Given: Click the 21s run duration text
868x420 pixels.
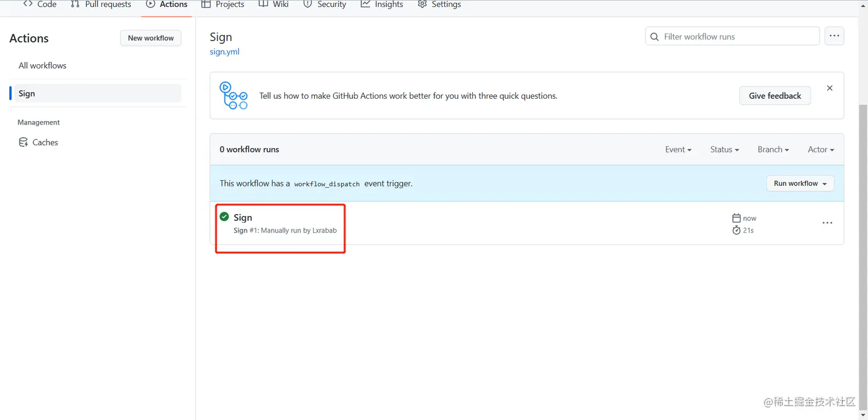Looking at the screenshot, I should point(748,231).
